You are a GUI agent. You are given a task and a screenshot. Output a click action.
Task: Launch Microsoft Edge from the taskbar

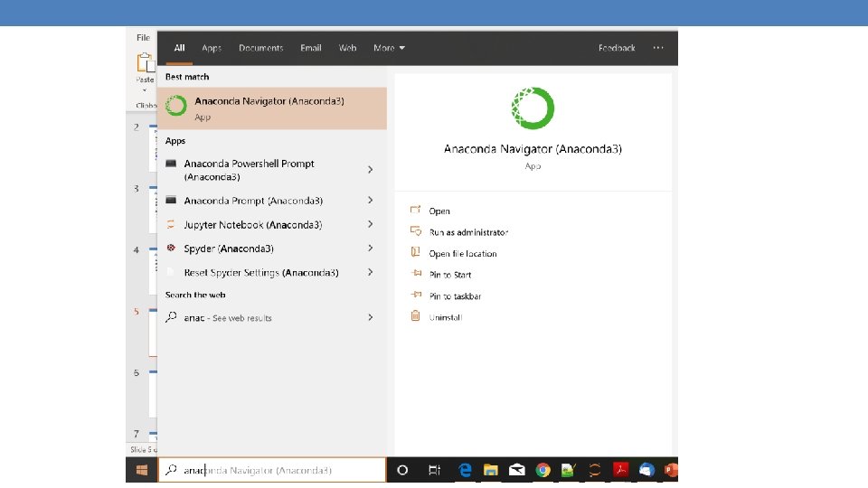coord(465,470)
